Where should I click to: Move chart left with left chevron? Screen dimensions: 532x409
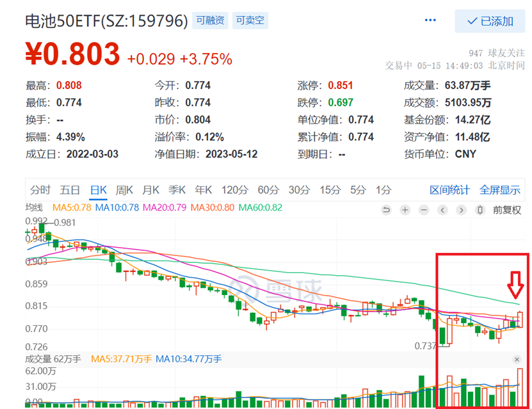click(x=442, y=211)
